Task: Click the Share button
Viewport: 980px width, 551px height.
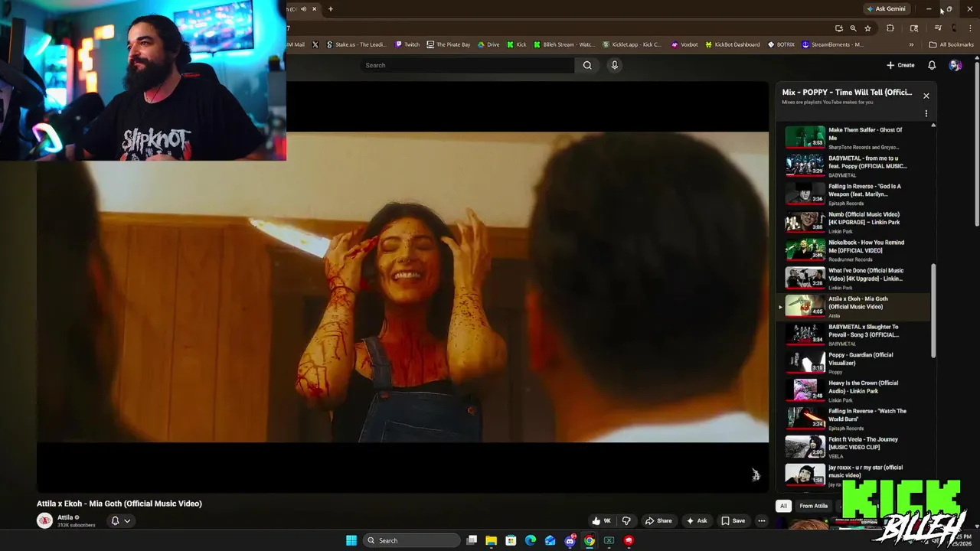Action: pyautogui.click(x=658, y=521)
